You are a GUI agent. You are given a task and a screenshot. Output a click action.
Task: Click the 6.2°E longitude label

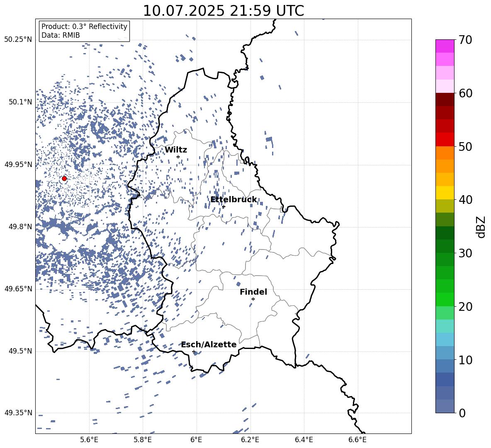[x=250, y=440]
